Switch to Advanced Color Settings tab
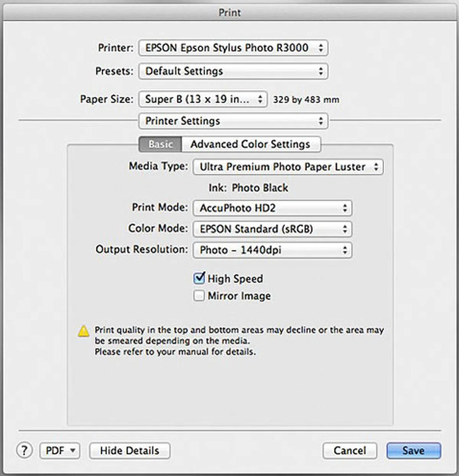The height and width of the screenshot is (476, 459). click(x=251, y=144)
